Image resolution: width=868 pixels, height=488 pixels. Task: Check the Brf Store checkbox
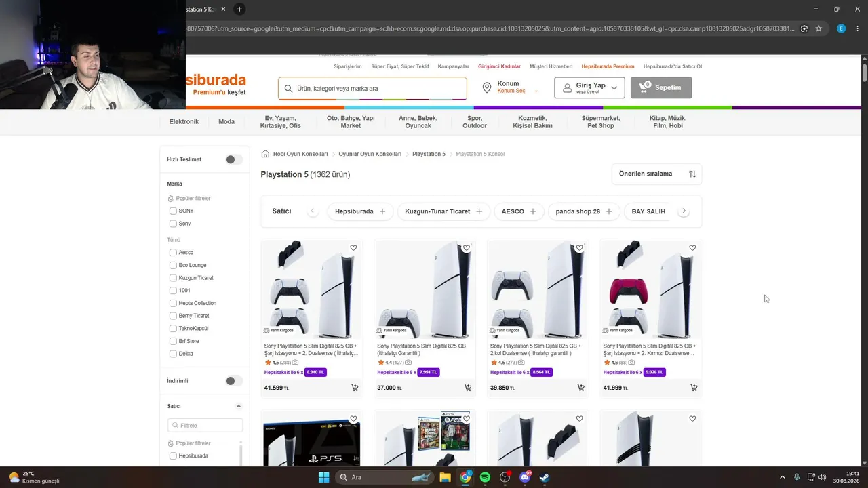[x=173, y=342]
